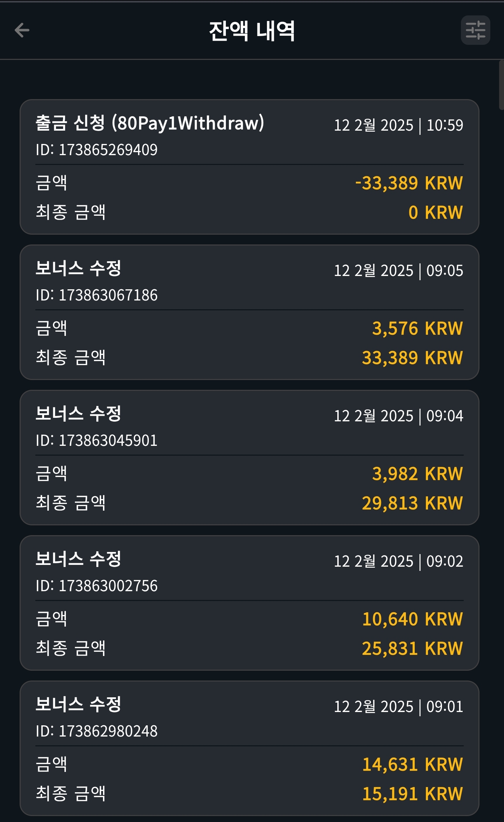504x822 pixels.
Task: Click the 10,640 KRW bonus amount
Action: (x=413, y=619)
